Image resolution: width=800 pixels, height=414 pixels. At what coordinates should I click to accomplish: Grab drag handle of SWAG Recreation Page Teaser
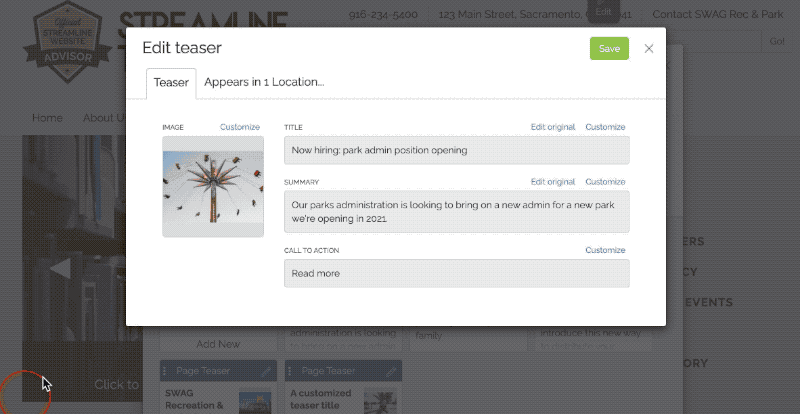pyautogui.click(x=165, y=371)
